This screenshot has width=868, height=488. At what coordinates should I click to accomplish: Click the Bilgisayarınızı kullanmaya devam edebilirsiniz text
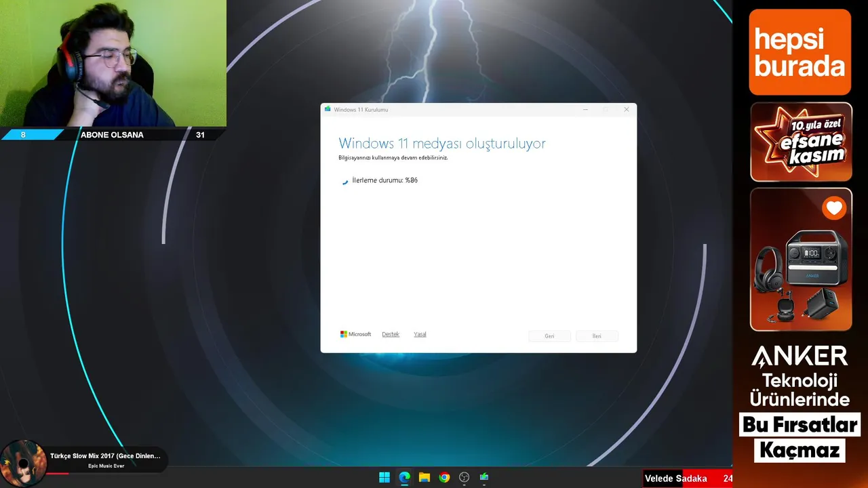393,158
